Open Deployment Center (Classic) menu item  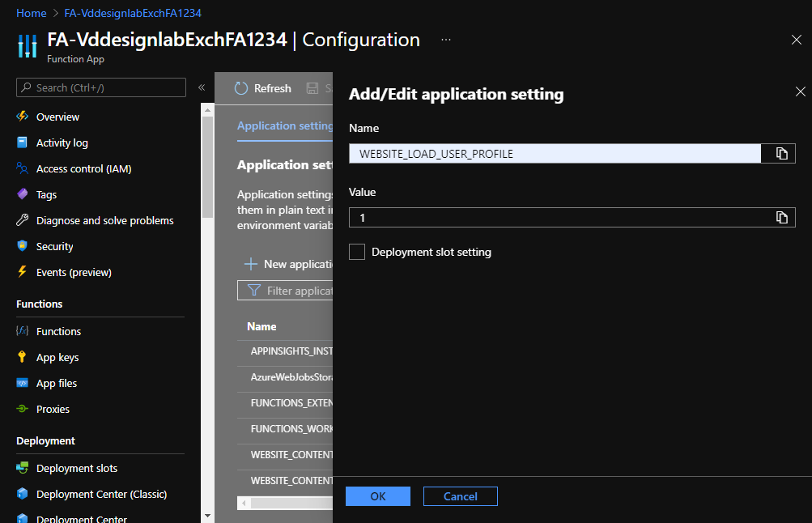tap(100, 494)
